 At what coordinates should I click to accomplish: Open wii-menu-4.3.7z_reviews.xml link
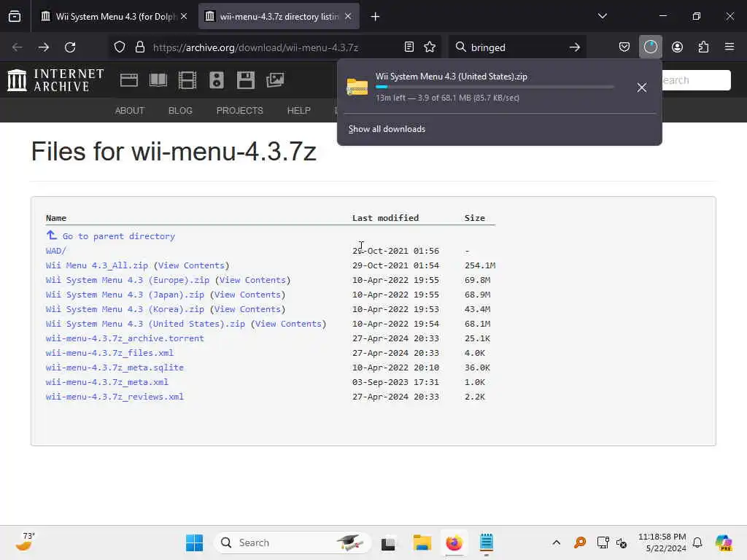pyautogui.click(x=115, y=397)
